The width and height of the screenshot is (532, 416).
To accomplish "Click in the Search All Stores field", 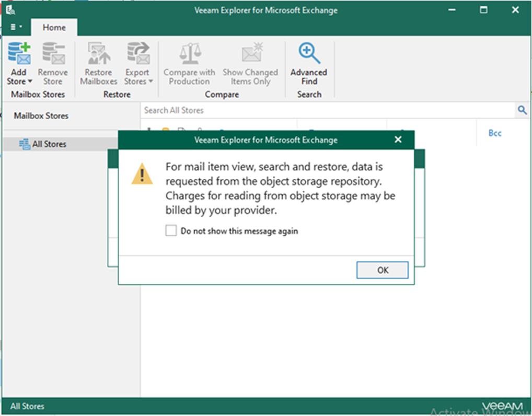I will pos(328,110).
